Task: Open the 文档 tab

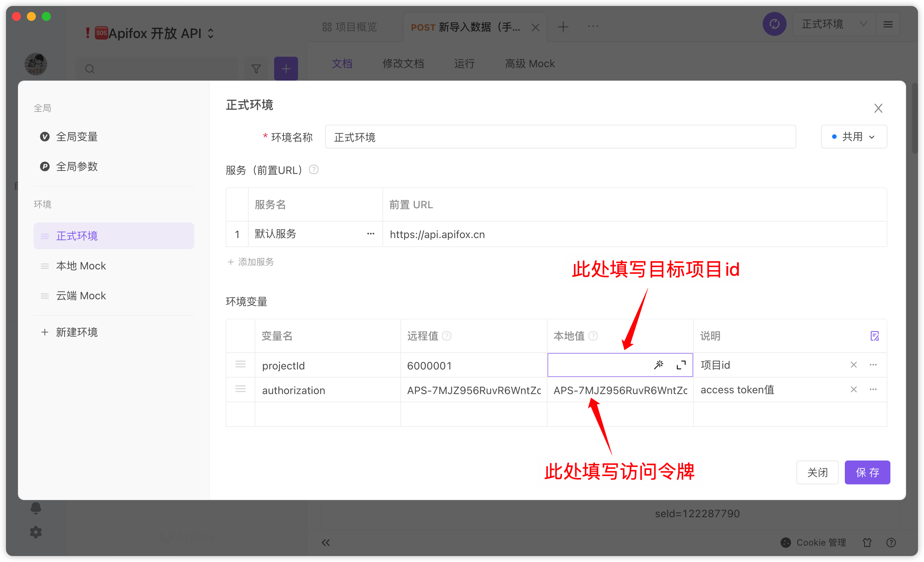Action: [x=342, y=63]
